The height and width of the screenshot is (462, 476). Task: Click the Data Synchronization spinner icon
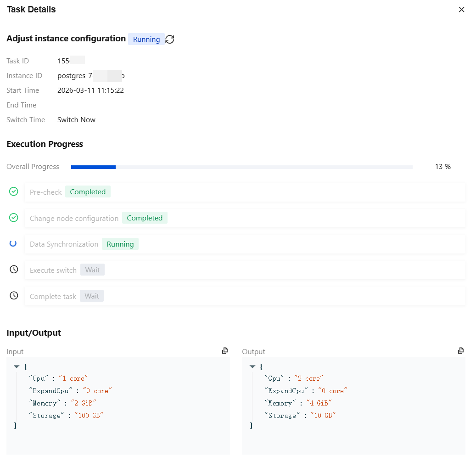pos(13,243)
